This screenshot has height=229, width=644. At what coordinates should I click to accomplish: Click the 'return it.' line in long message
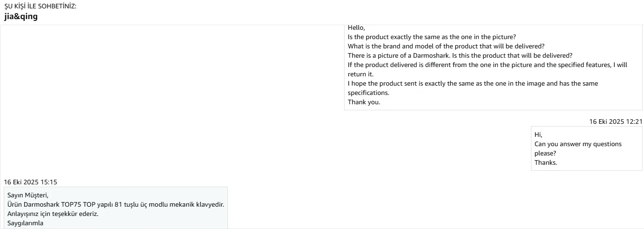click(x=360, y=74)
